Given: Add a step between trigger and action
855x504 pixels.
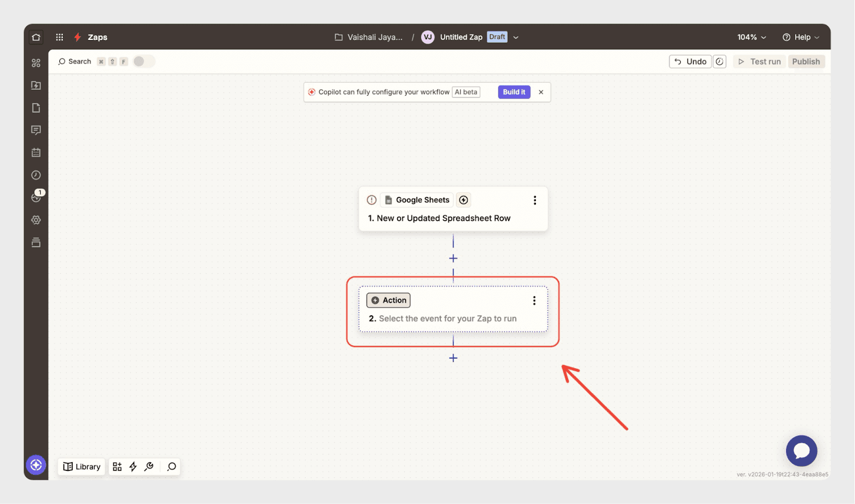Looking at the screenshot, I should pyautogui.click(x=453, y=259).
